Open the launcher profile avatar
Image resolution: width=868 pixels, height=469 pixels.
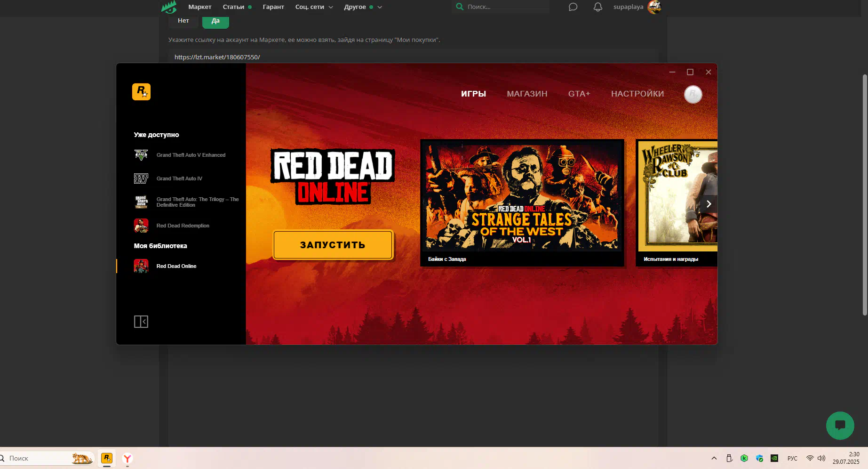[693, 94]
